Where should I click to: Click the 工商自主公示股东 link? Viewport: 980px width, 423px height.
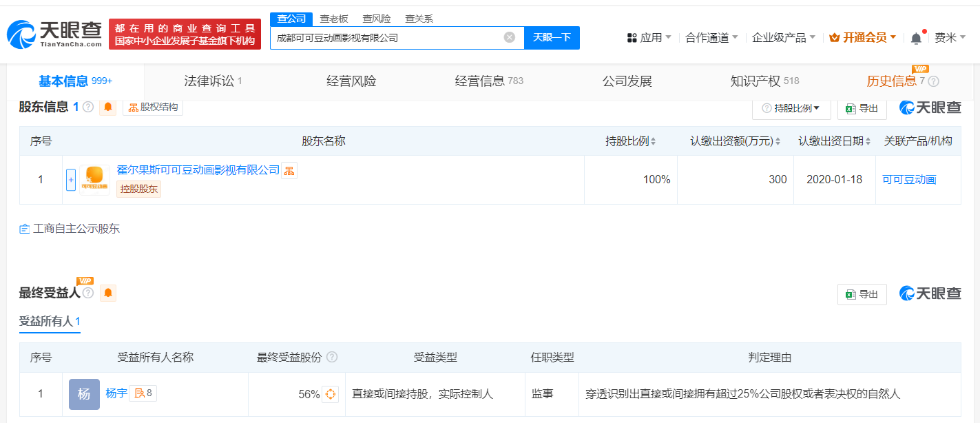70,229
